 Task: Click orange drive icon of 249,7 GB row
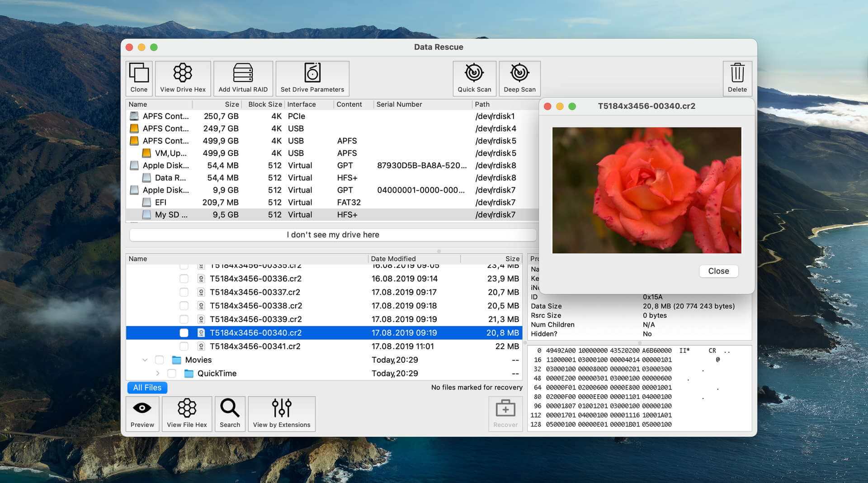coord(134,128)
